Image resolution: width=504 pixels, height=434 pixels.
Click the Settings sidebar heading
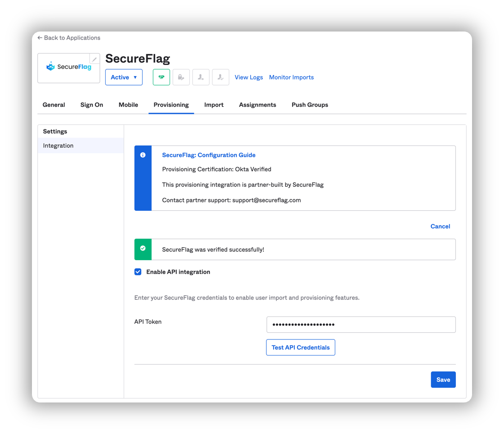point(55,131)
